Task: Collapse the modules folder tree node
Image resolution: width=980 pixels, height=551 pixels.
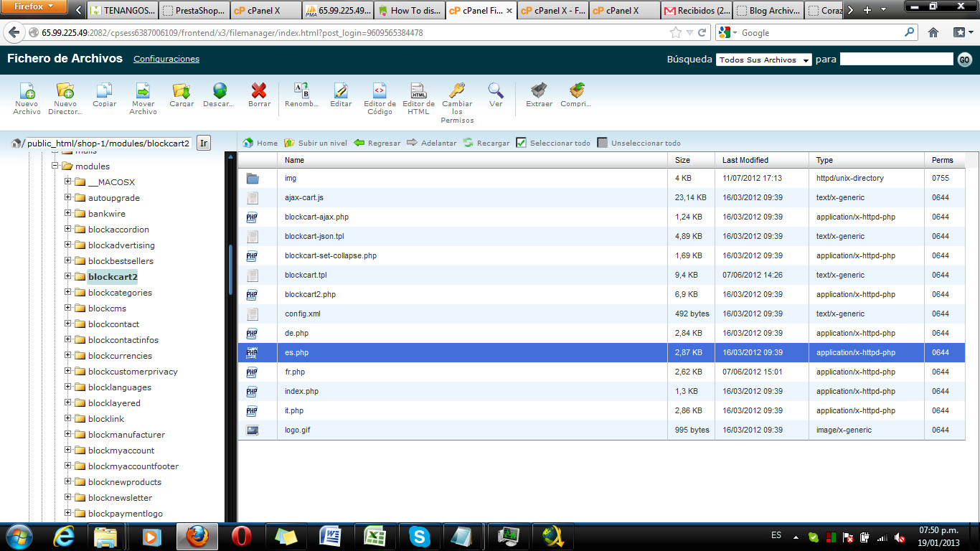Action: pyautogui.click(x=55, y=166)
